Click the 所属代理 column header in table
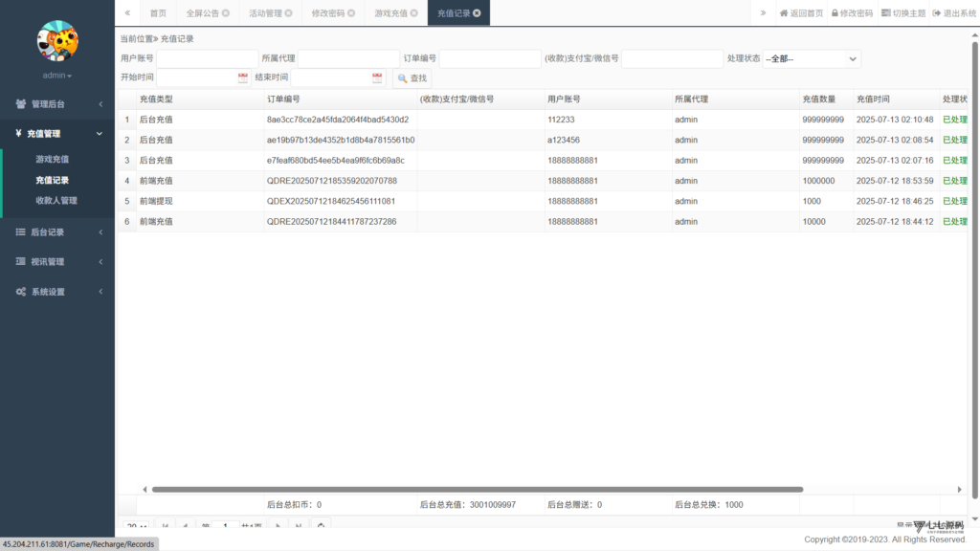Screen dimensions: 980x551 [691, 99]
